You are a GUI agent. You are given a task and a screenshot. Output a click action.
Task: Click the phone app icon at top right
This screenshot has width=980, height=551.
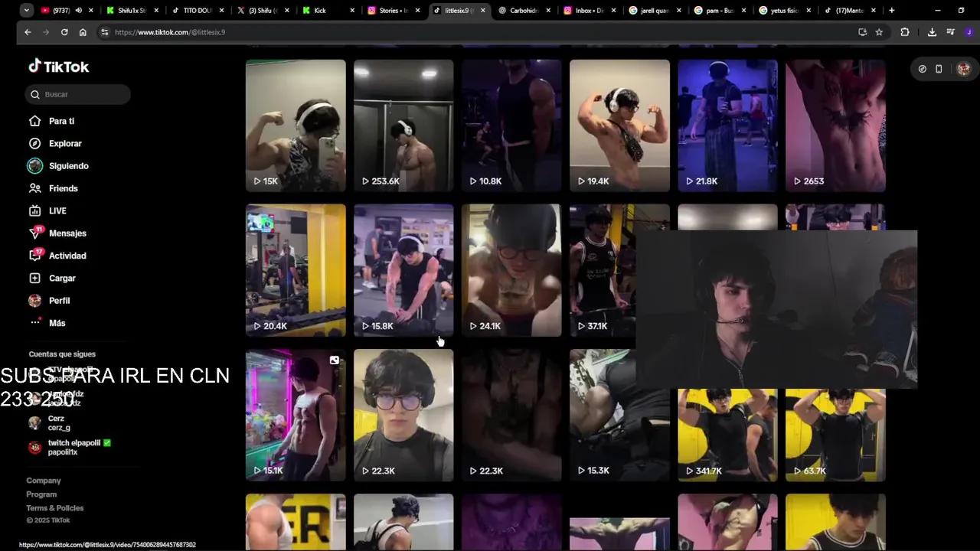point(939,69)
